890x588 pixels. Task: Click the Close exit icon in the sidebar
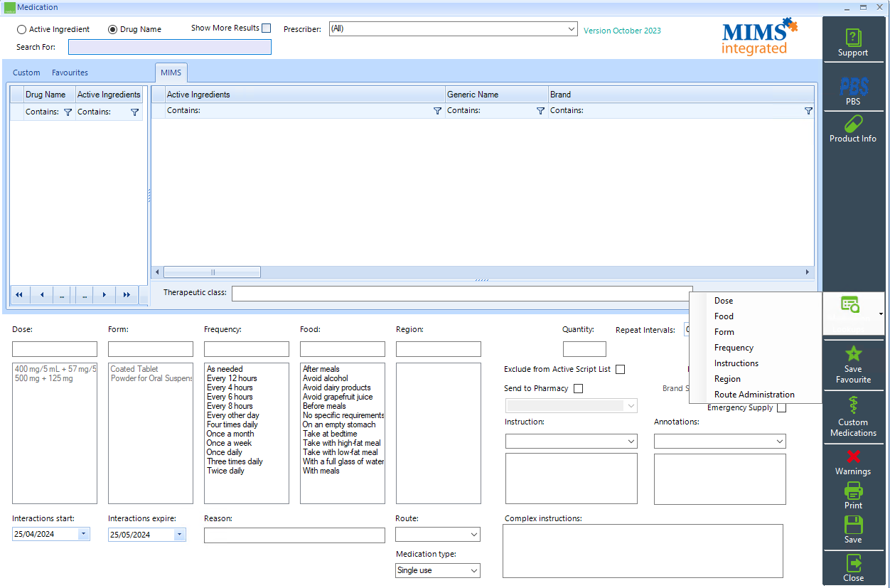click(853, 563)
